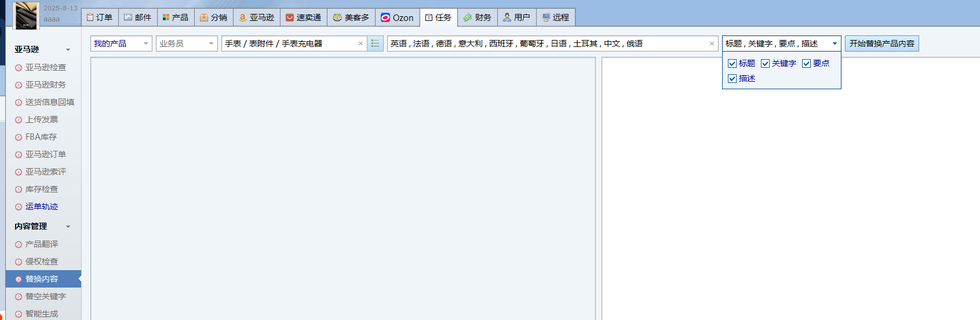This screenshot has width=980, height=320.
Task: Uncheck the 关键字 checkbox
Action: [x=765, y=64]
